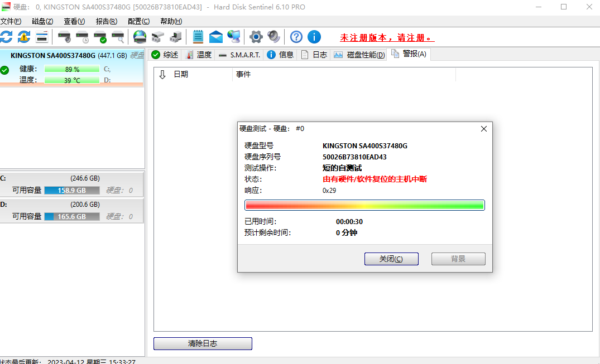Click serial number 50026B73810EAD43 in dialog
Image resolution: width=600 pixels, height=364 pixels.
[x=354, y=157]
